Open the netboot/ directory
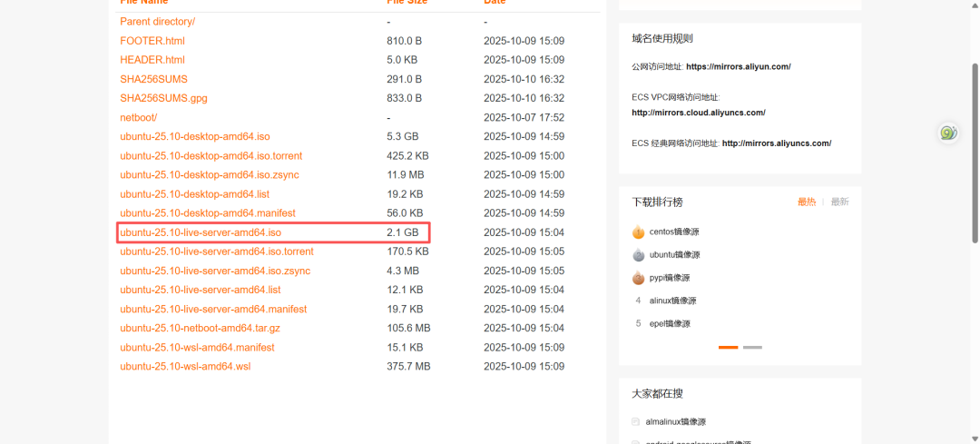980x444 pixels. [139, 117]
